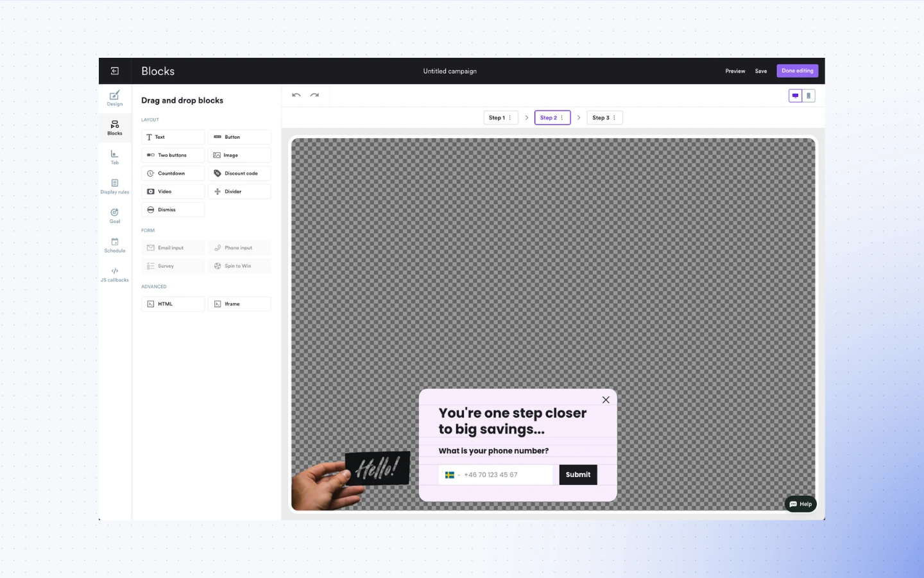Select the Button block
Screen dimensions: 924x578
(x=239, y=137)
